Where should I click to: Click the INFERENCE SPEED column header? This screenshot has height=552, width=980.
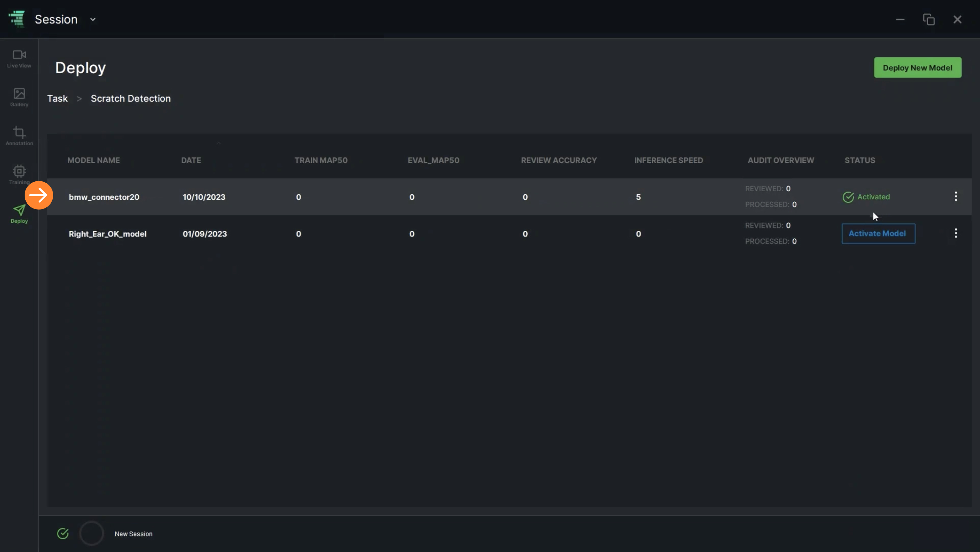tap(669, 160)
